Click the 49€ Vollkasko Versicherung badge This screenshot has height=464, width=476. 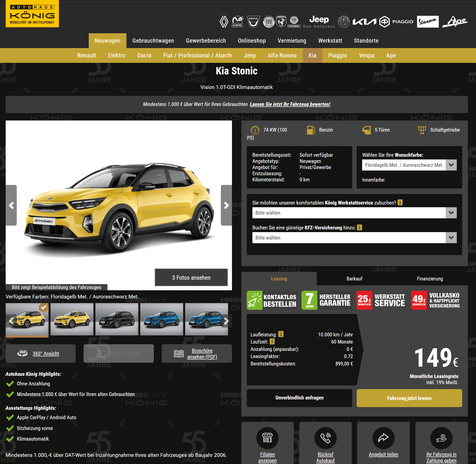coord(436,300)
